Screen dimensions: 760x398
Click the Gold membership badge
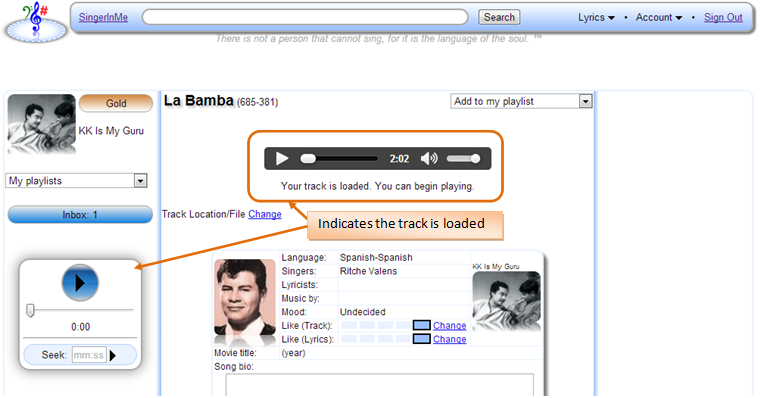[x=116, y=103]
